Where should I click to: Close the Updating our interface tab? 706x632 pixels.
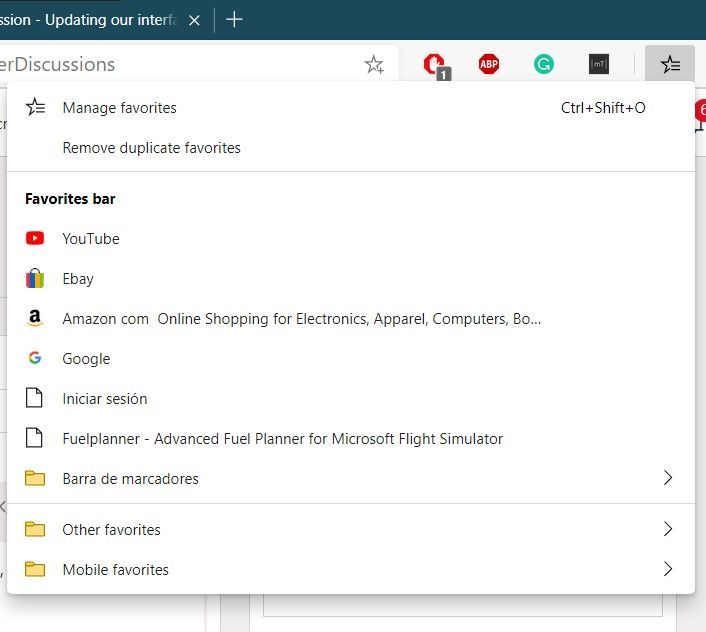tap(194, 20)
